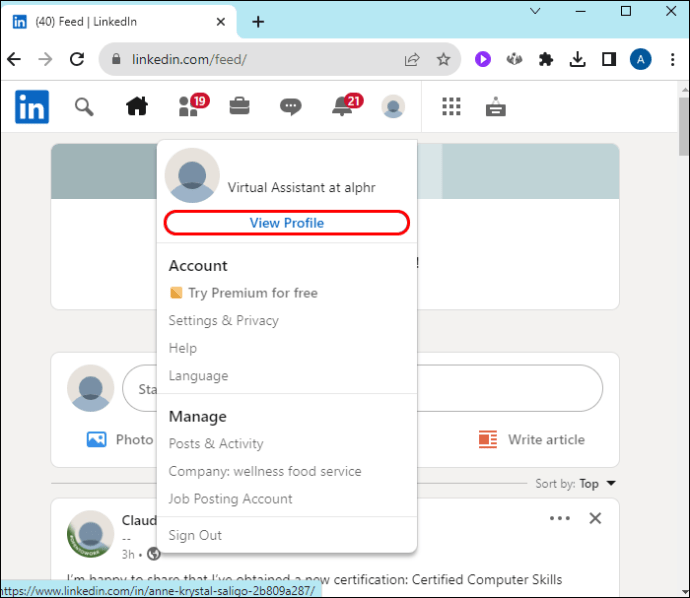690x598 pixels.
Task: Click Write article
Action: [x=532, y=440]
